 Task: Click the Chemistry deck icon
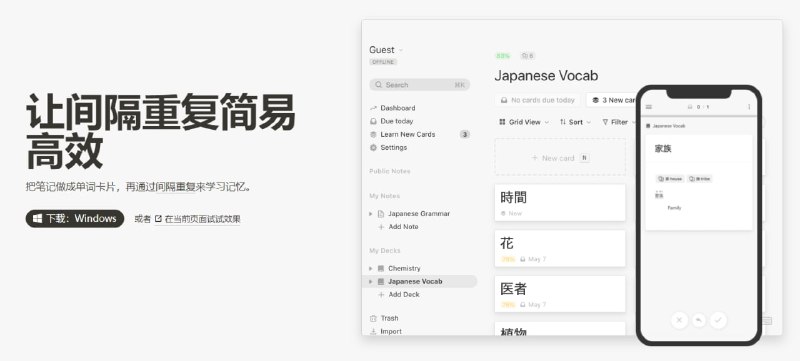pyautogui.click(x=381, y=268)
